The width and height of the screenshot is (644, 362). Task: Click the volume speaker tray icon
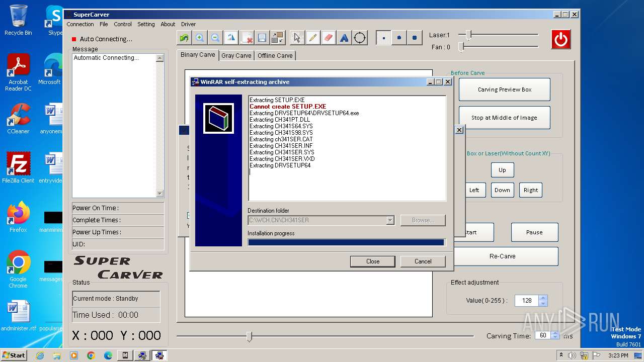click(x=572, y=355)
